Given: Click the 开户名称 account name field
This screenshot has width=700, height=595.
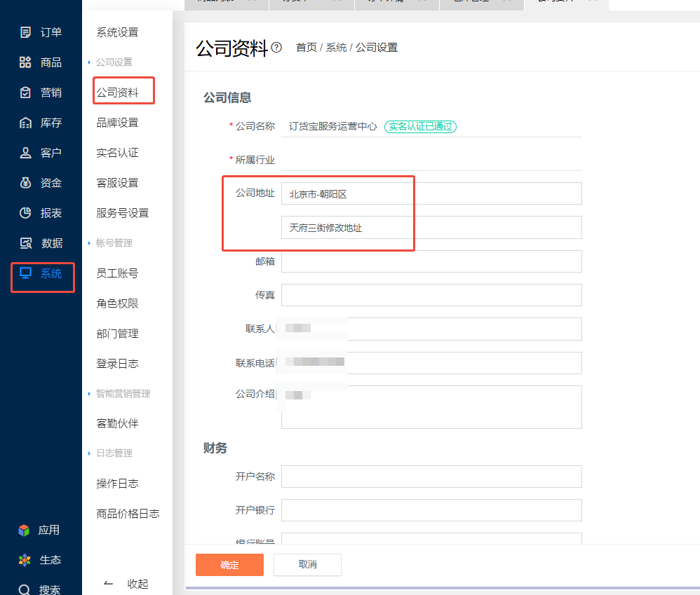Looking at the screenshot, I should point(431,477).
